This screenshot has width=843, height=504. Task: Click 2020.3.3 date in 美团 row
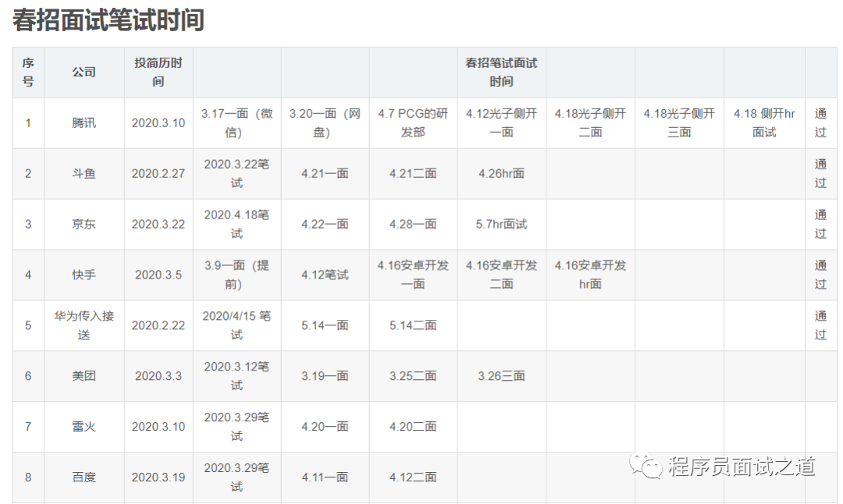158,375
